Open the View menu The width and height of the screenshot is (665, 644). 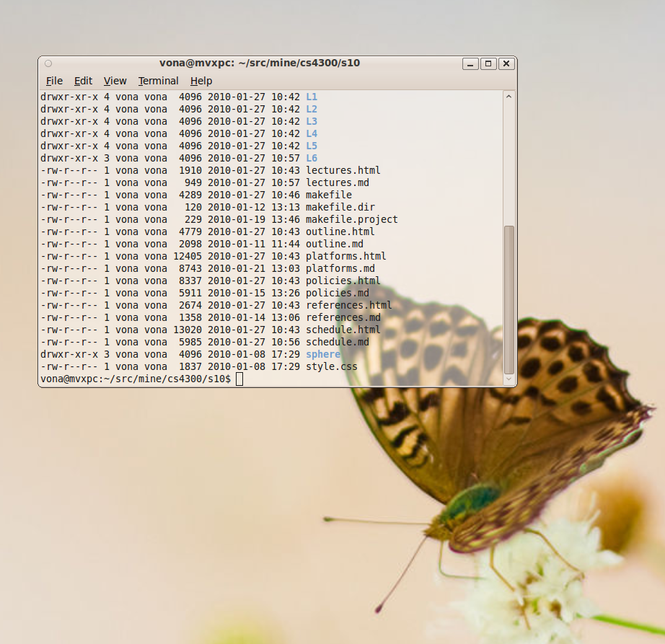coord(115,81)
